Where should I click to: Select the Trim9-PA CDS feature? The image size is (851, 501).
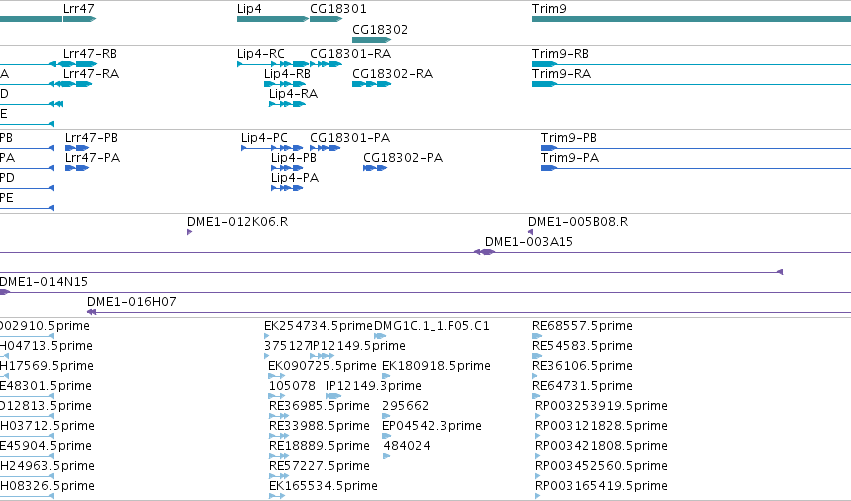549,168
